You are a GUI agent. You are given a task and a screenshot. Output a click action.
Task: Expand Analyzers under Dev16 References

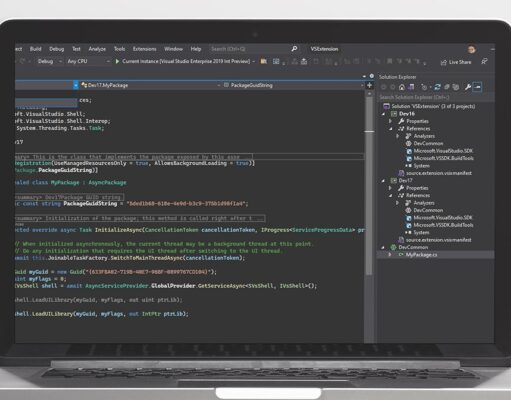pos(398,136)
